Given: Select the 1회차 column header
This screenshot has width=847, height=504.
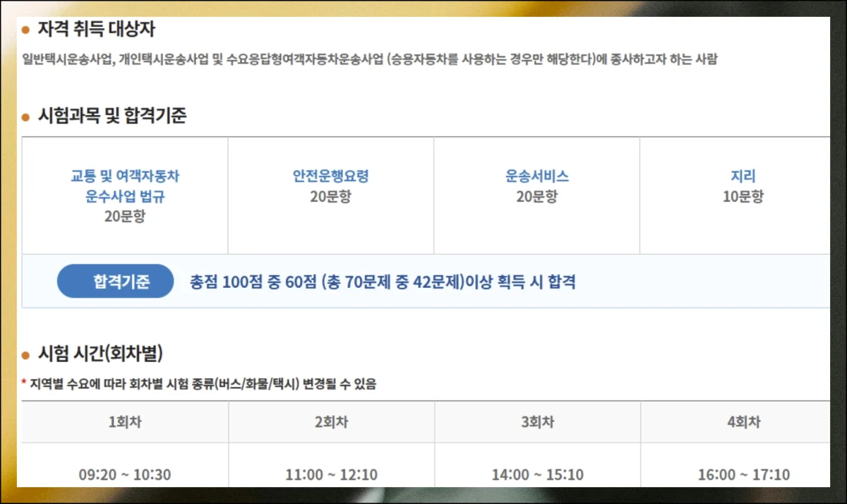Looking at the screenshot, I should (125, 422).
